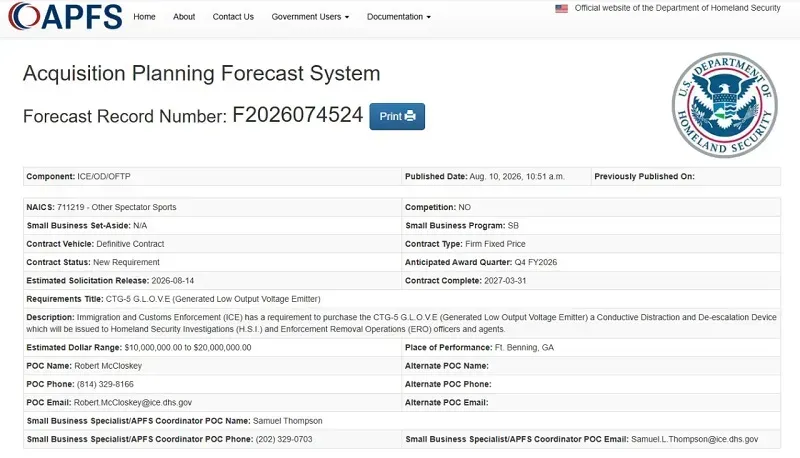Go to the About page
This screenshot has height=458, width=800.
(x=184, y=17)
